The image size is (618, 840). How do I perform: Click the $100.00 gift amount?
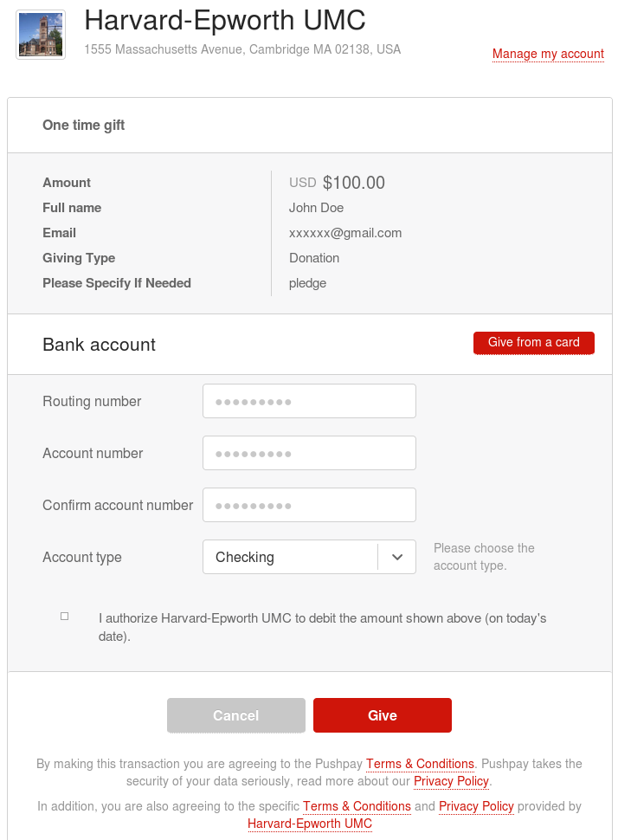pyautogui.click(x=353, y=183)
